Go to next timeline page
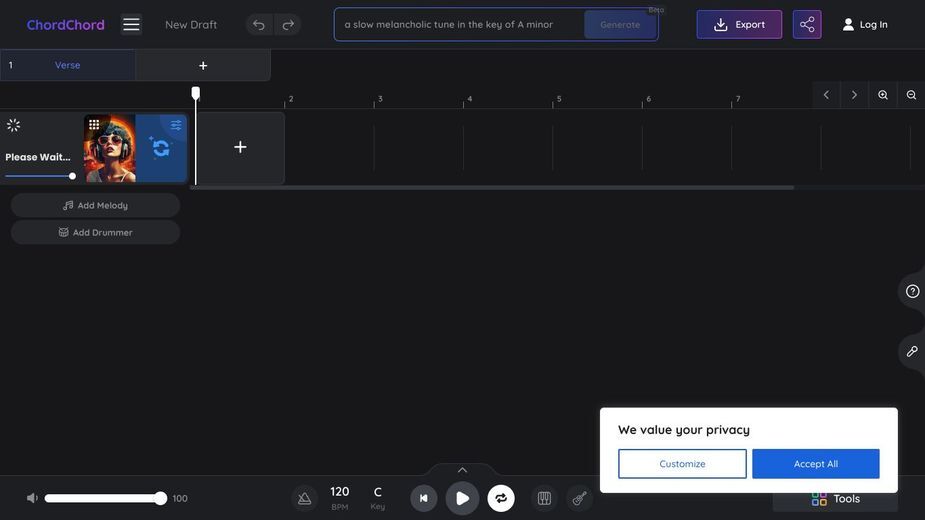 (854, 95)
